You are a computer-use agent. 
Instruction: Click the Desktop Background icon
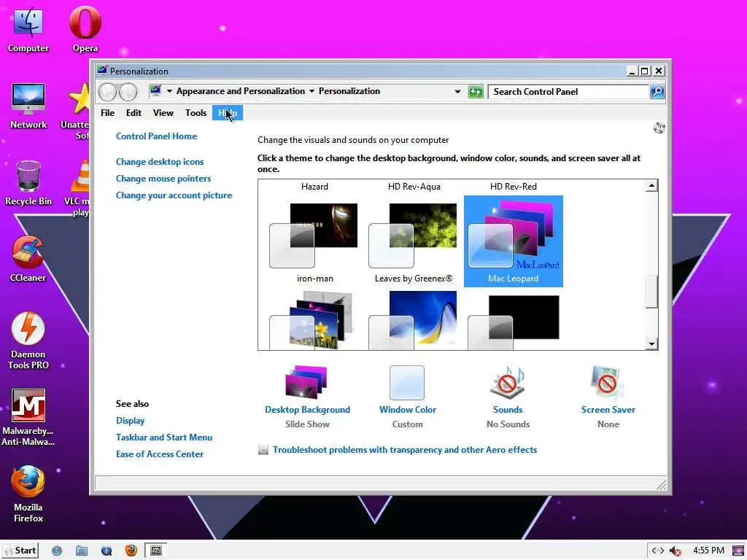coord(307,382)
